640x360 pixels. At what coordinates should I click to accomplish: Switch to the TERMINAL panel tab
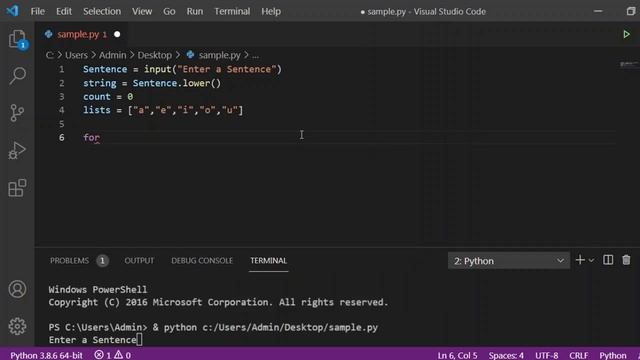click(x=269, y=260)
